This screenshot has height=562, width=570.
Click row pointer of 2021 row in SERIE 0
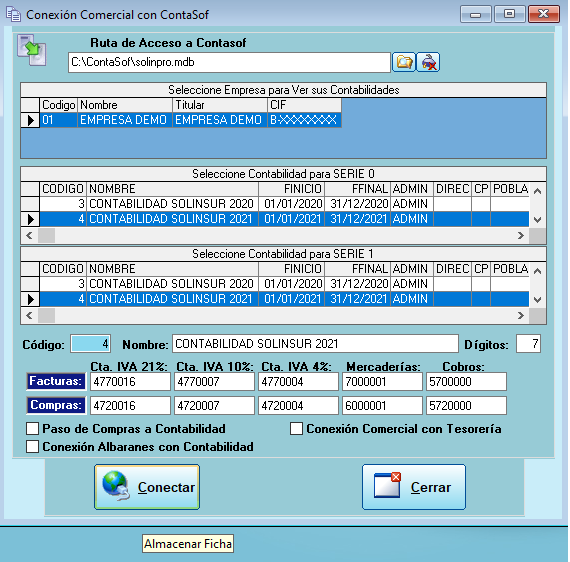(30, 219)
